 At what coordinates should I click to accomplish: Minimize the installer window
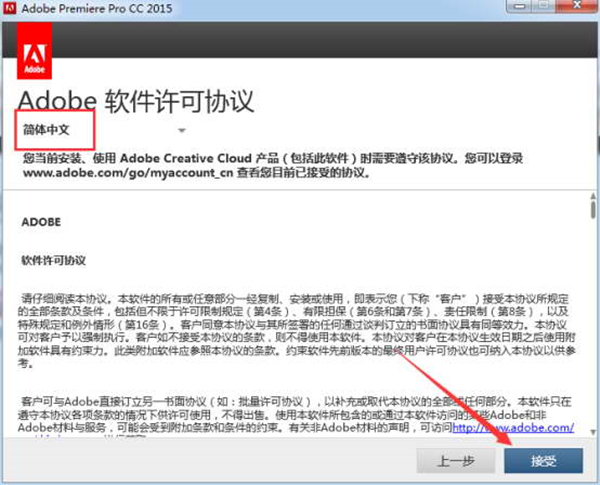[519, 6]
